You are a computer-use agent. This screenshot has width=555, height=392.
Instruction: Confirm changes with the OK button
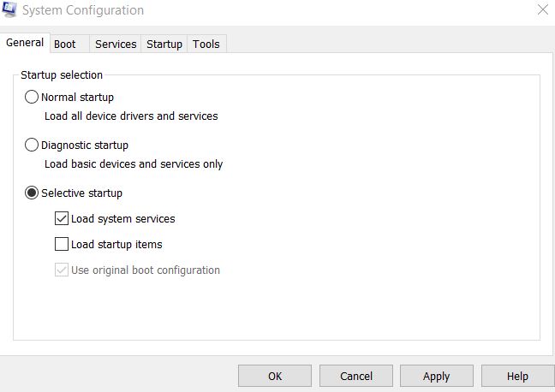[x=275, y=376]
